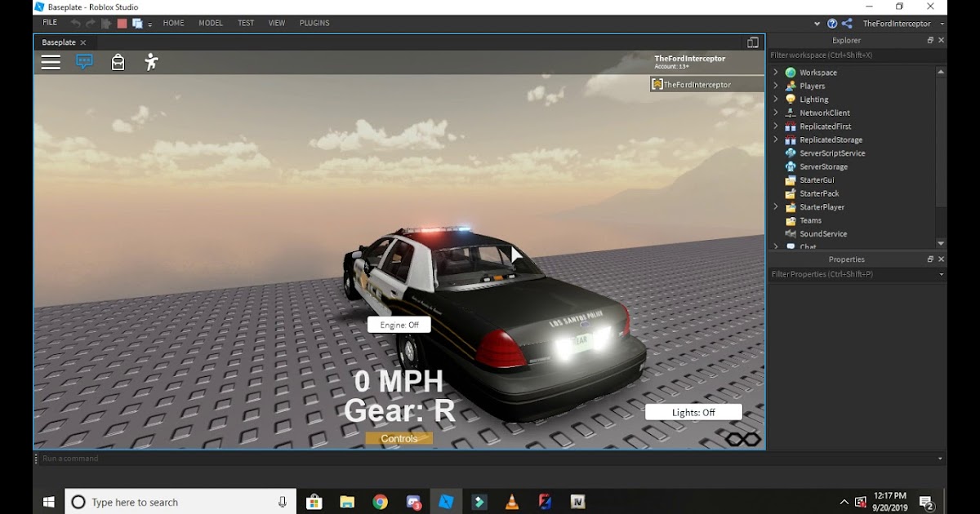
Task: Expand the ReplicatedStorage tree node
Action: (x=776, y=140)
